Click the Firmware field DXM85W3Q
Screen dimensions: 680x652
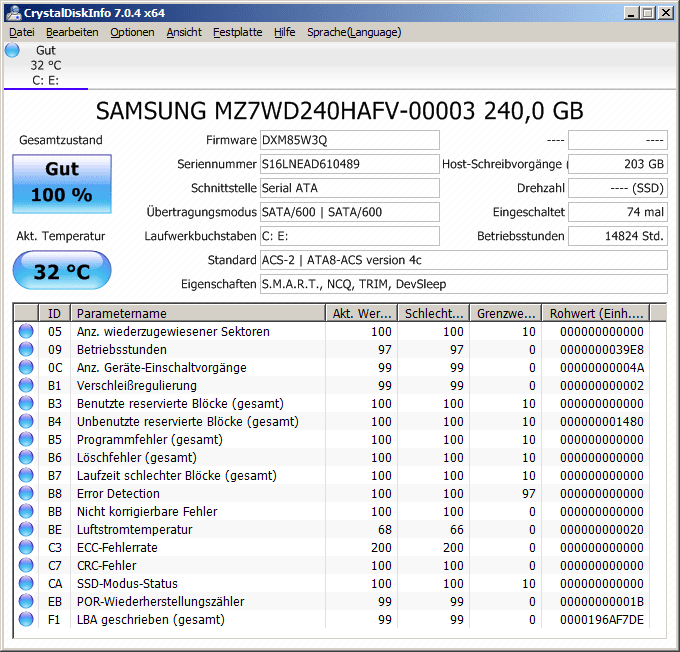(x=350, y=140)
